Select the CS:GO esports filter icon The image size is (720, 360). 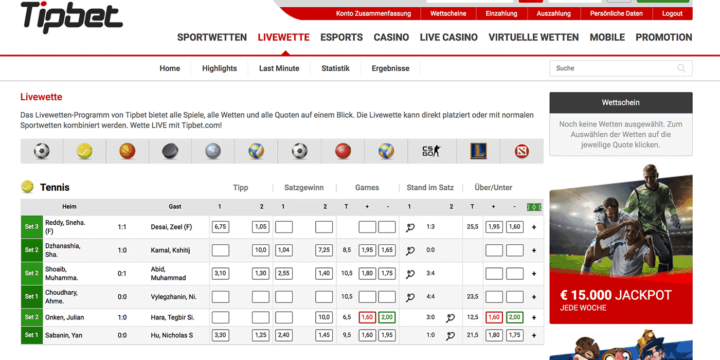(431, 151)
